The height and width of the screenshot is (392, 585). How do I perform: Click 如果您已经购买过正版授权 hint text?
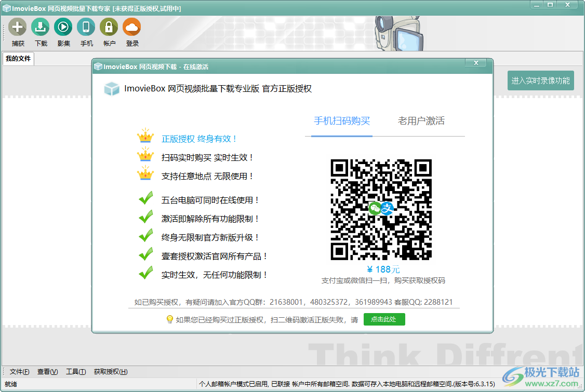click(267, 320)
